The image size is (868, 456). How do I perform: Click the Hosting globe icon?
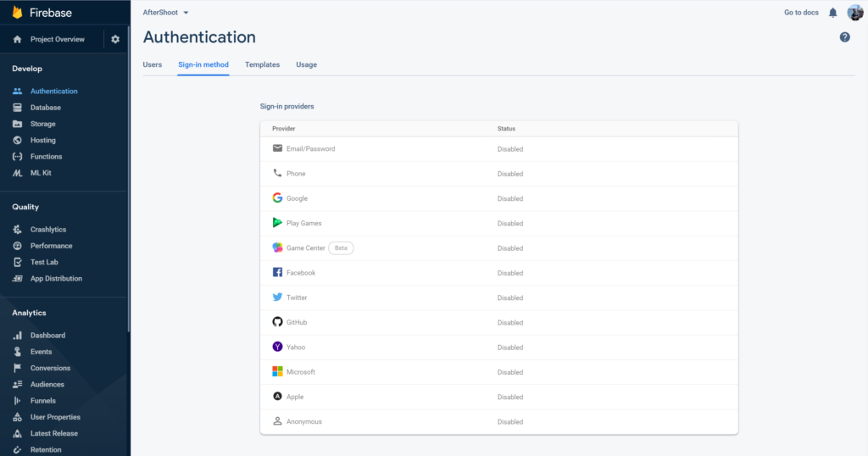click(x=17, y=140)
